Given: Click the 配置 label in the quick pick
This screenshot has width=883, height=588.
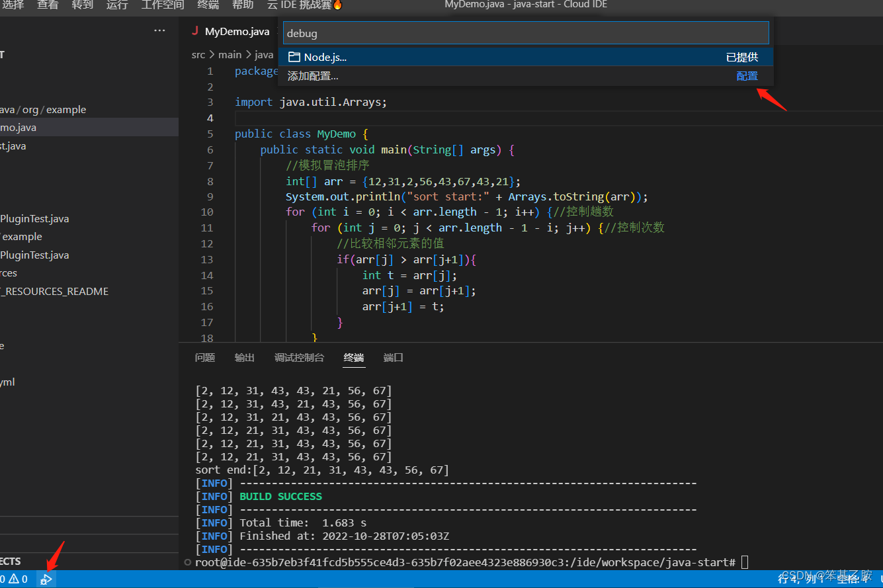Looking at the screenshot, I should [747, 76].
